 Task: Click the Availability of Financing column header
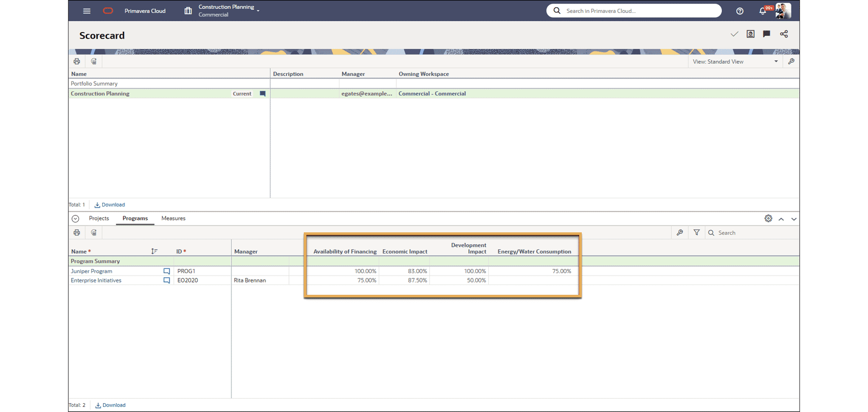click(x=345, y=252)
